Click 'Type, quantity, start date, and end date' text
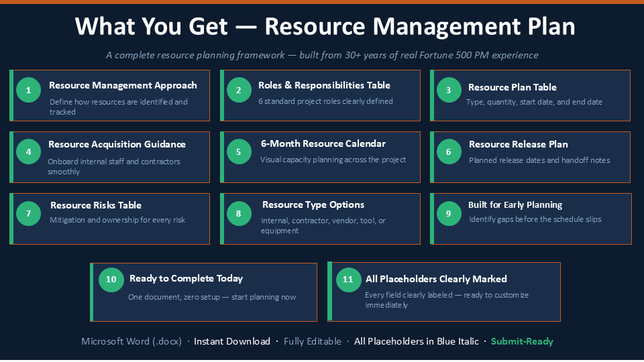 point(534,102)
